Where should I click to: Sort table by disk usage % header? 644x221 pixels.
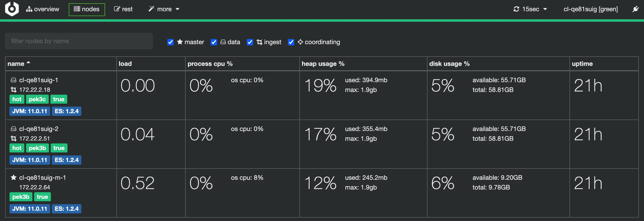pyautogui.click(x=449, y=64)
